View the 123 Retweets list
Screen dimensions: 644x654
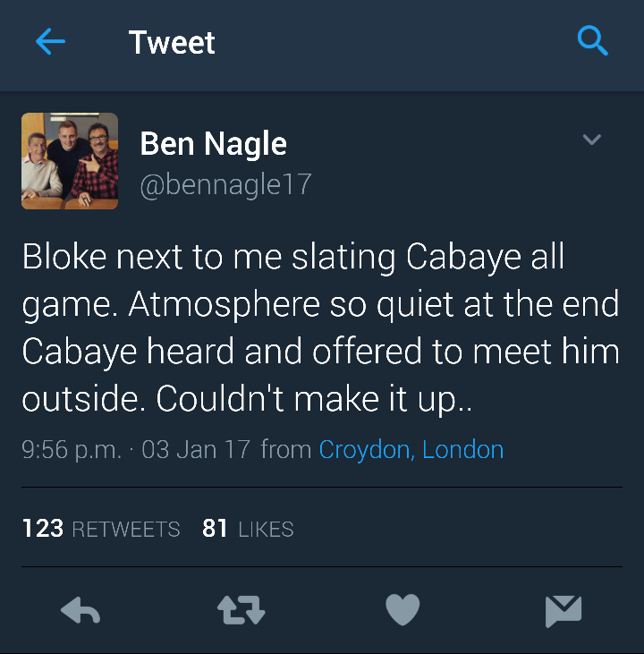click(x=101, y=529)
